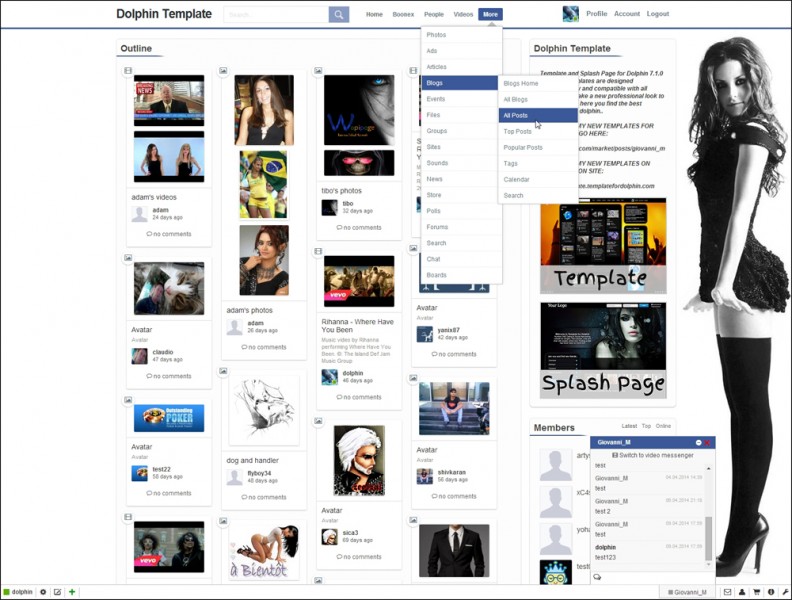Choose Tags in the Blogs submenu
Image resolution: width=792 pixels, height=600 pixels.
pos(538,164)
